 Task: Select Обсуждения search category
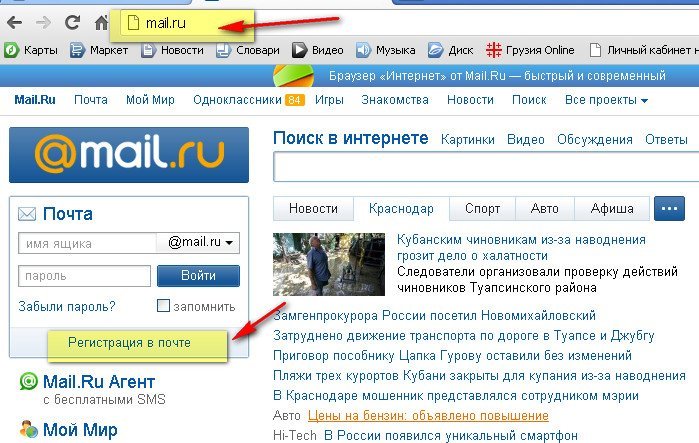(x=595, y=139)
